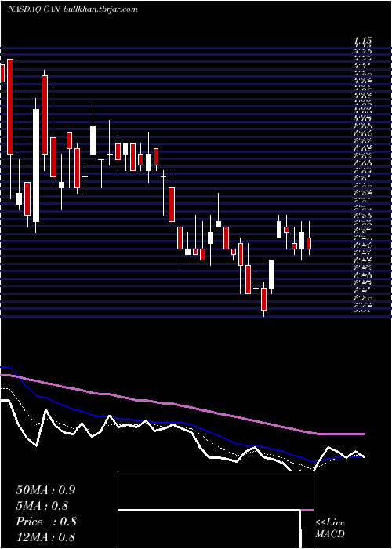Click the "5MA : 0.8" readout
This screenshot has height=549, width=392.
[x=42, y=506]
